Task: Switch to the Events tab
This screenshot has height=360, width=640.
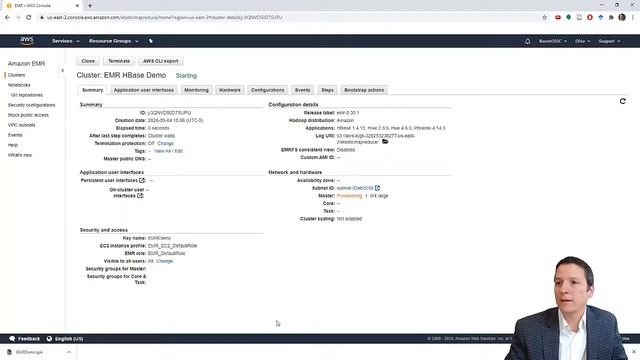Action: coord(302,90)
